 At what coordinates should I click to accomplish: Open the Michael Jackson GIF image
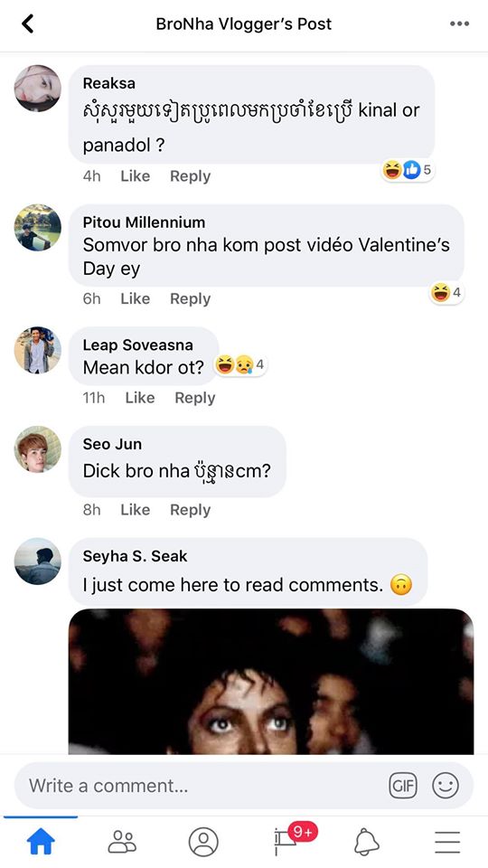(x=271, y=682)
